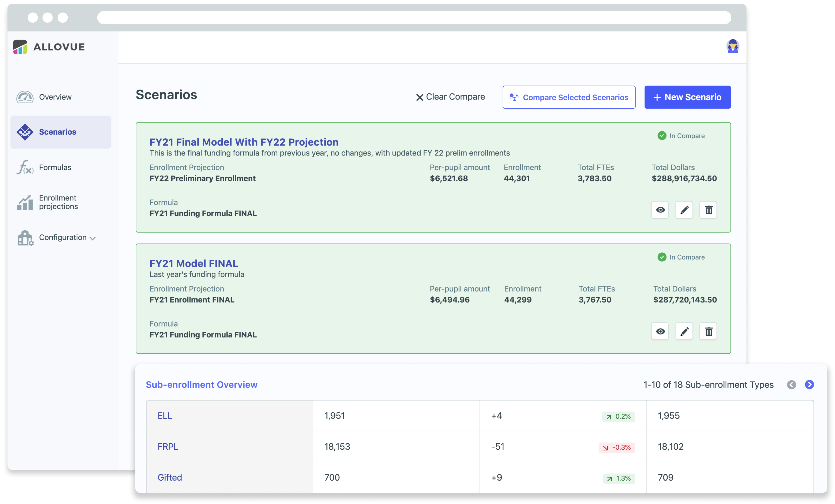Go back a sub-enrollment page

click(x=792, y=385)
